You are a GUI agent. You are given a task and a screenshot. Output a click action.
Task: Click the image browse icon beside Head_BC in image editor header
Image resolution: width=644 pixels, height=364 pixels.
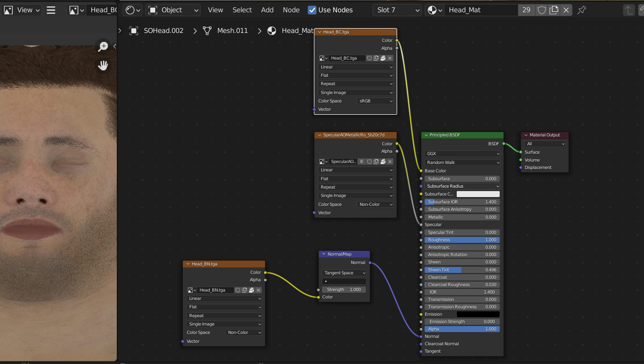pyautogui.click(x=76, y=10)
